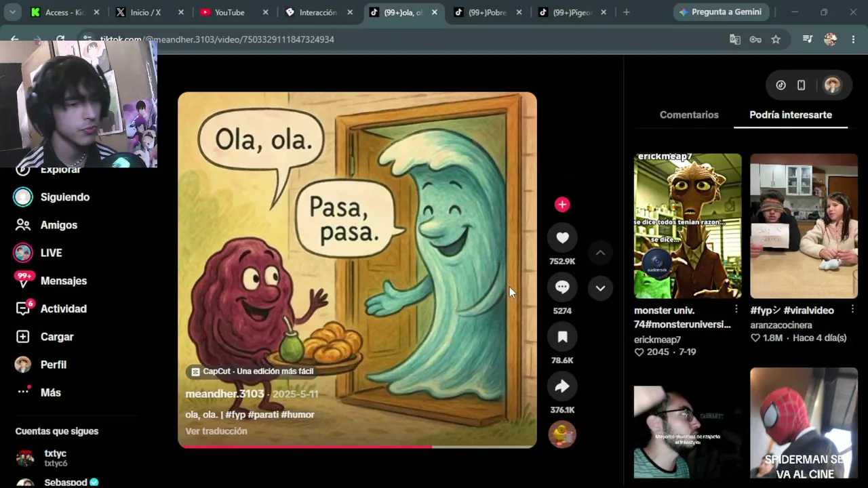
Task: Open the glasses guy video thumbnail
Action: [688, 432]
